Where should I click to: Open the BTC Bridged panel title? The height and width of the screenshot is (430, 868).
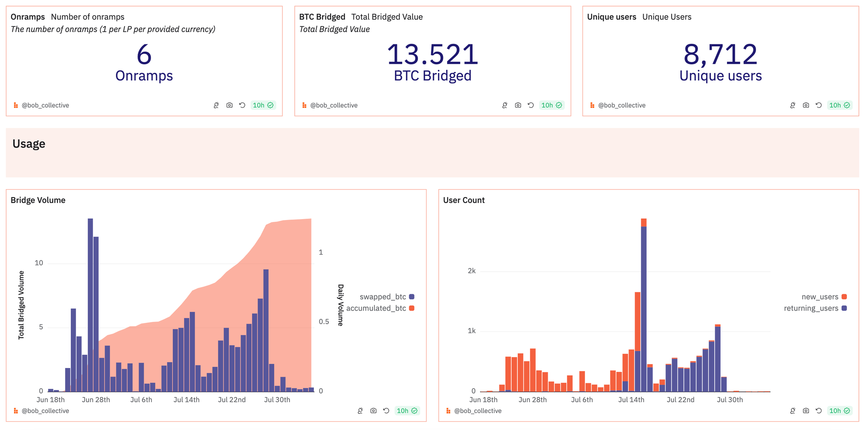click(322, 17)
